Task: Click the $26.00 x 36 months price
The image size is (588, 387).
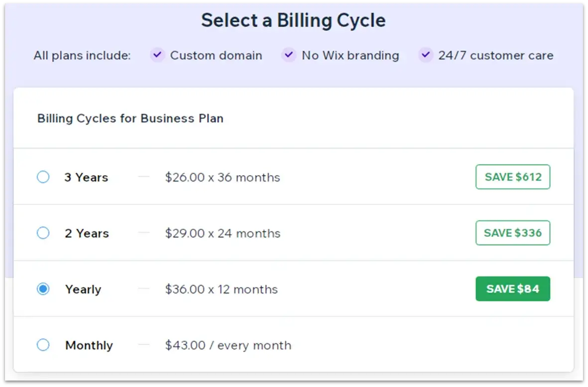Action: 223,178
